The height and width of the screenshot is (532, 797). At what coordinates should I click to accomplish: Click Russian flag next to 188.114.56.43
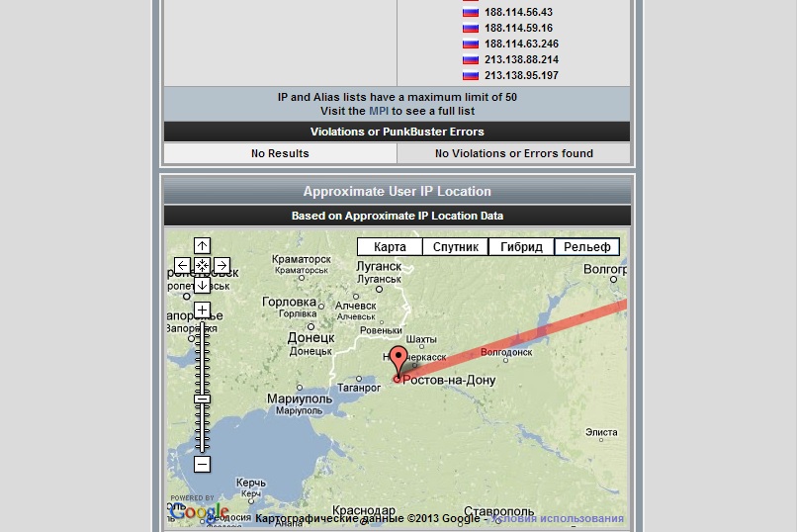(470, 12)
